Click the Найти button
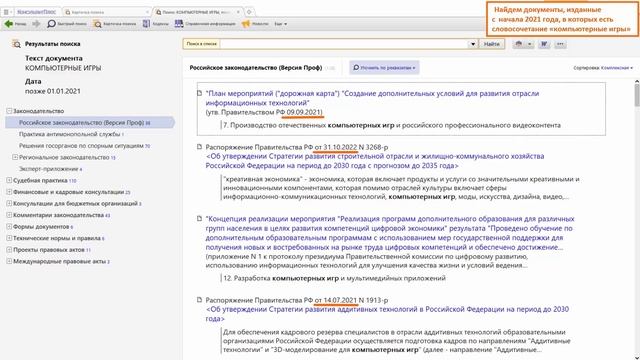Image resolution: width=640 pixels, height=360 pixels. click(491, 44)
